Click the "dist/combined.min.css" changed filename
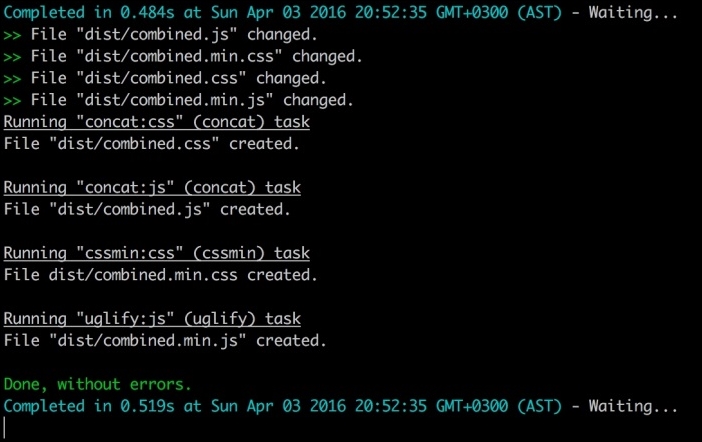Viewport: 702px width, 442px height. pyautogui.click(x=179, y=56)
